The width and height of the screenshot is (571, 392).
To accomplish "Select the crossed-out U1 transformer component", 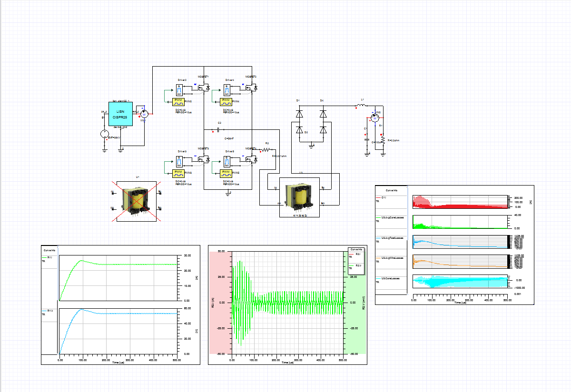I will point(138,201).
